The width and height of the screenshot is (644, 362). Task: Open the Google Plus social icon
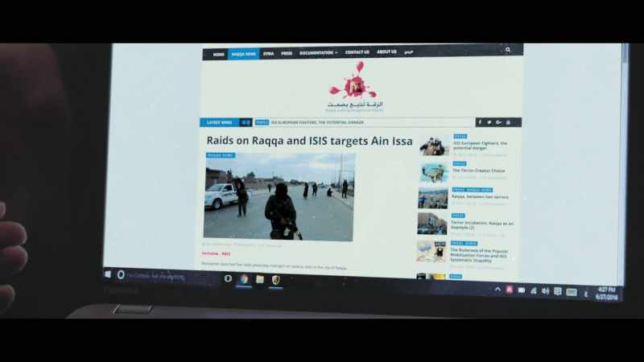pyautogui.click(x=498, y=122)
